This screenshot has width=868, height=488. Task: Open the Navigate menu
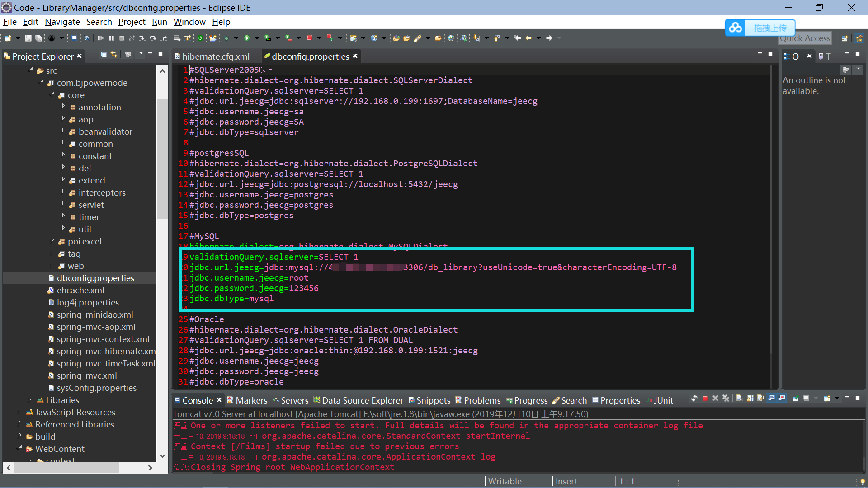point(62,22)
